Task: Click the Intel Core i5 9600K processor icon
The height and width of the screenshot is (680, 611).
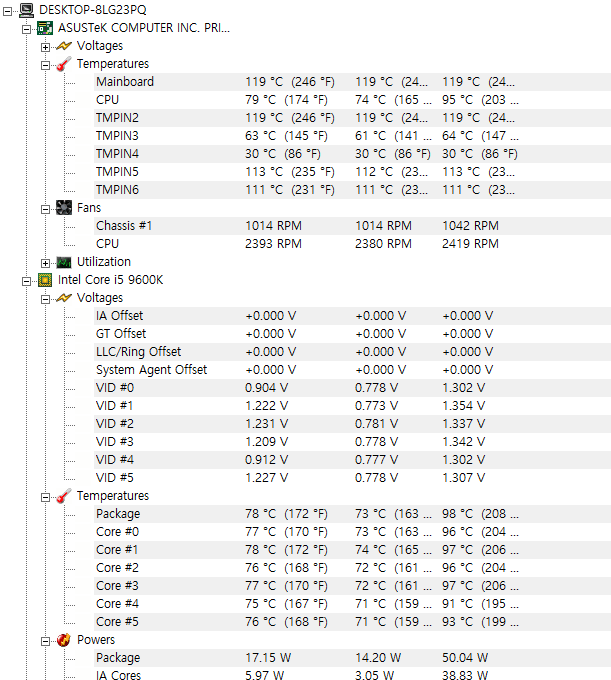Action: [x=45, y=280]
